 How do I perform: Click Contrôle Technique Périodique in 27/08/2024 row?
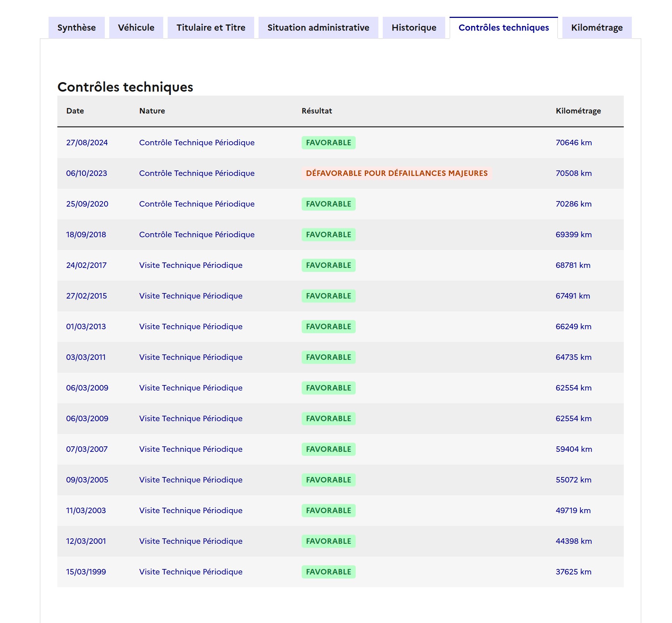tap(197, 143)
